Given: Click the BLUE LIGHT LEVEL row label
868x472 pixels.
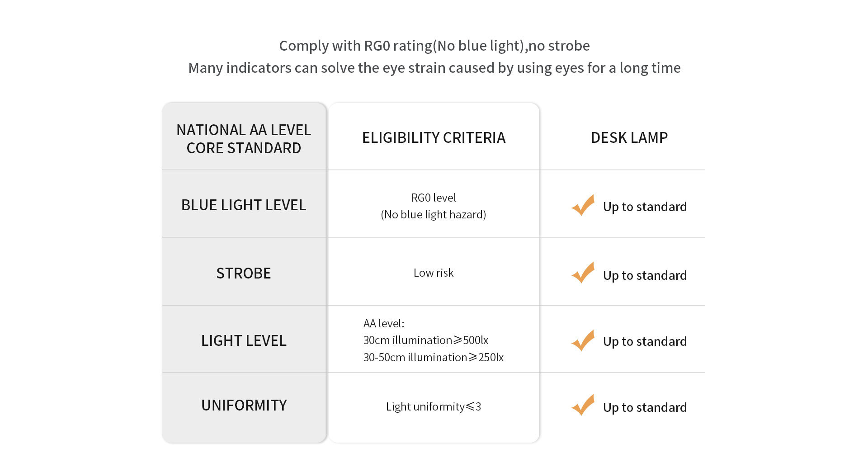Looking at the screenshot, I should [244, 205].
